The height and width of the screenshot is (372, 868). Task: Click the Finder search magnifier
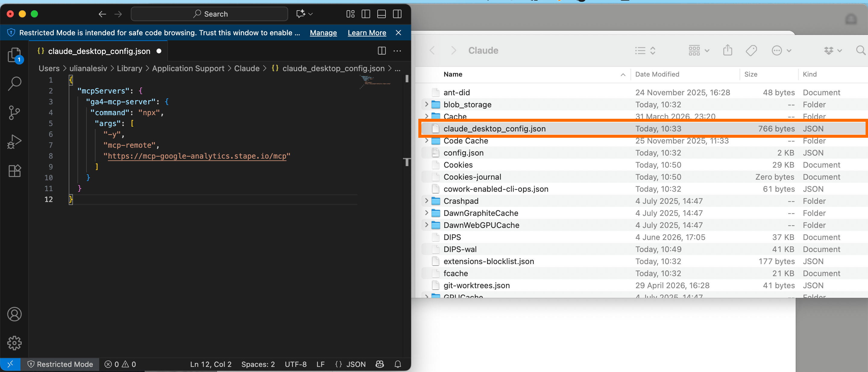pyautogui.click(x=860, y=51)
